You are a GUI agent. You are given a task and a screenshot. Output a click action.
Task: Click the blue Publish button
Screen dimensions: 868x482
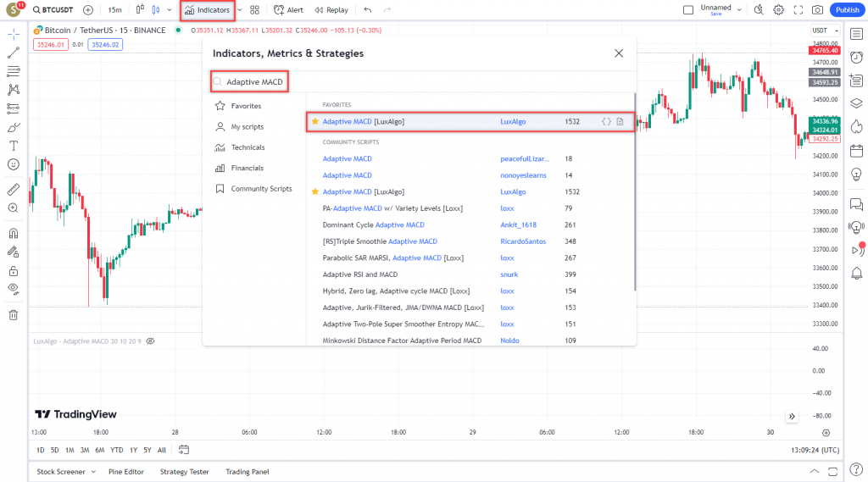click(845, 10)
